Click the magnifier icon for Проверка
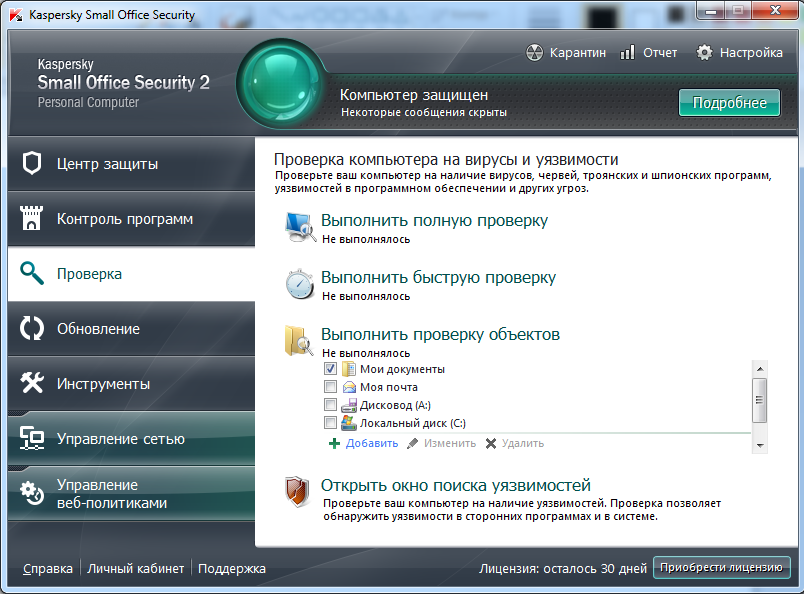 click(32, 273)
